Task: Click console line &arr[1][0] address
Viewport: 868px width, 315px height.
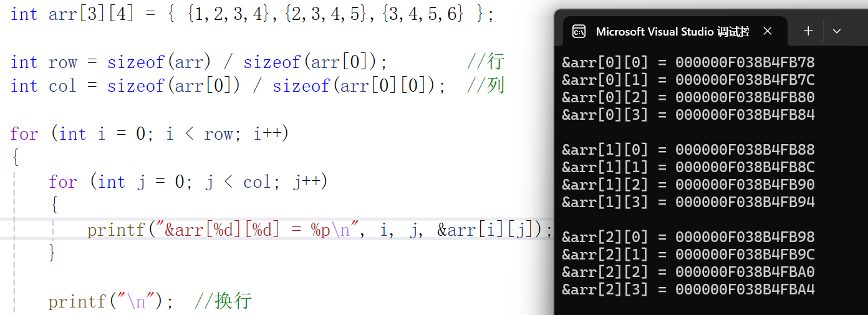Action: pyautogui.click(x=688, y=150)
